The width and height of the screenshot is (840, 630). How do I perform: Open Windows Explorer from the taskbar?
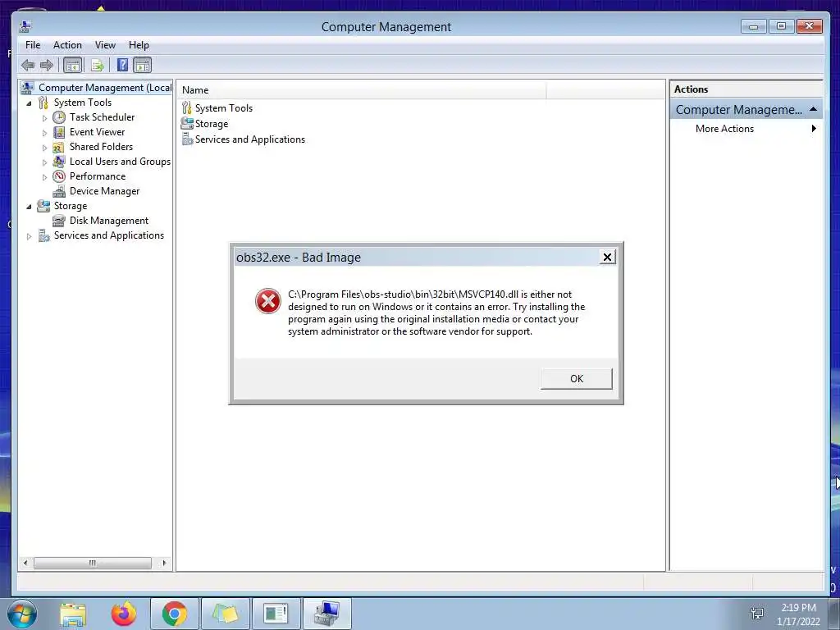73,614
